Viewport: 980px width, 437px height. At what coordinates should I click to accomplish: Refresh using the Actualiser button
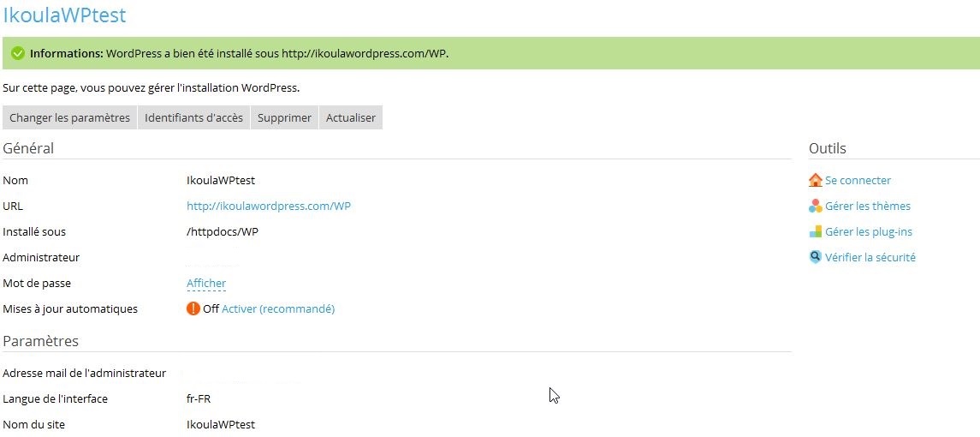[351, 117]
